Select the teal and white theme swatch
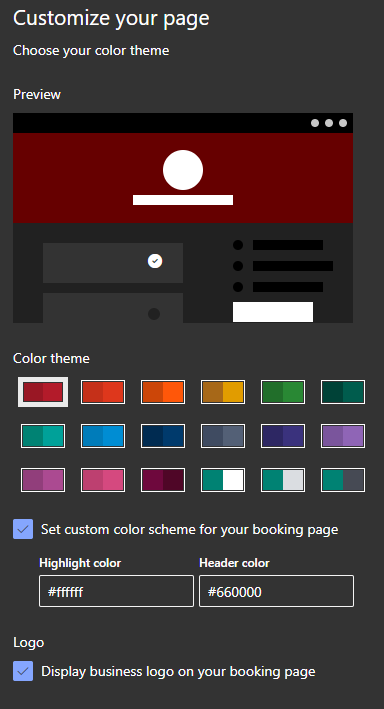 pos(223,480)
